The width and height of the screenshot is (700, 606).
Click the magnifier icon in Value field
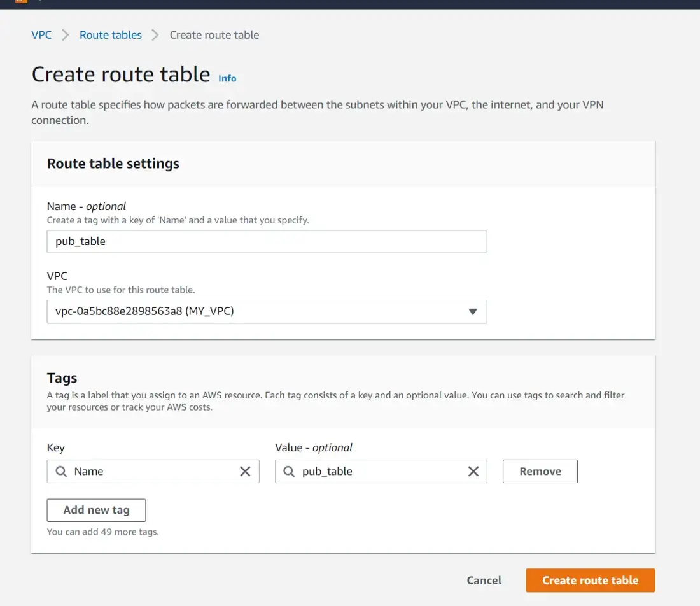(289, 472)
